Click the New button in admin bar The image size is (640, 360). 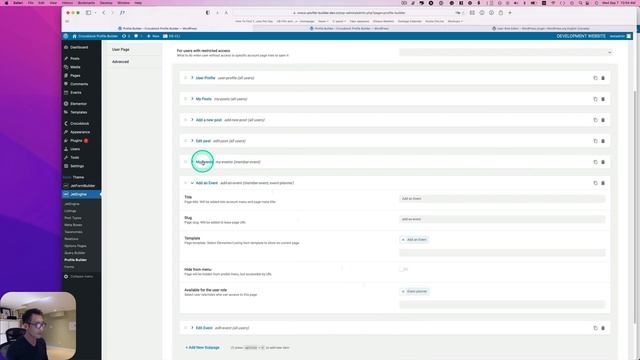[x=153, y=36]
